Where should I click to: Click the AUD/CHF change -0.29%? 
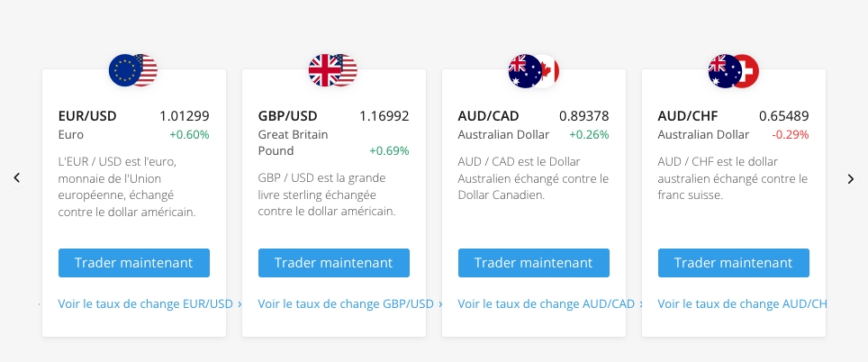point(790,134)
